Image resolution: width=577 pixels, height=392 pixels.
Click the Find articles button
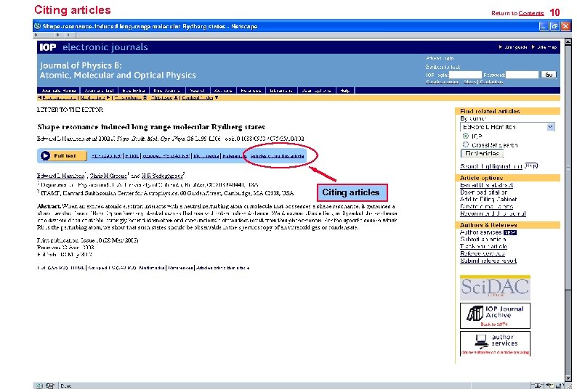482,153
